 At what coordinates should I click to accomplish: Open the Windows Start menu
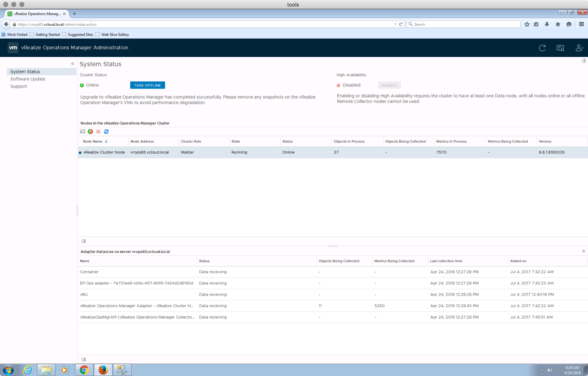pyautogui.click(x=8, y=370)
